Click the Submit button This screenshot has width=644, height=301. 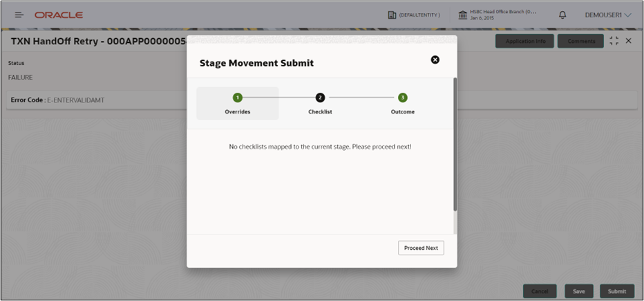coord(617,291)
